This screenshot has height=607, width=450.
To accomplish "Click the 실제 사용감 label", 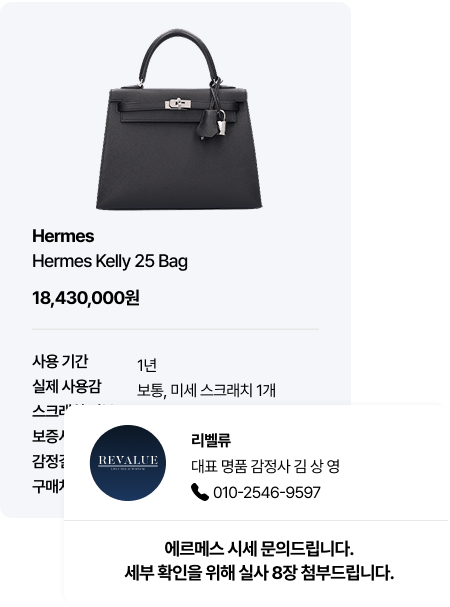I will coord(67,386).
